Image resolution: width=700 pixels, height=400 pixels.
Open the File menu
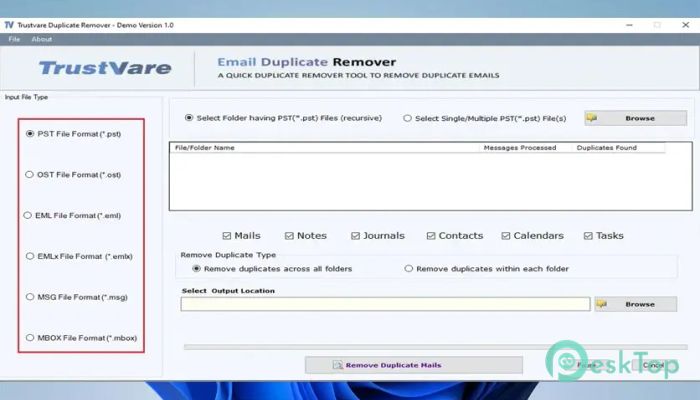(x=14, y=39)
